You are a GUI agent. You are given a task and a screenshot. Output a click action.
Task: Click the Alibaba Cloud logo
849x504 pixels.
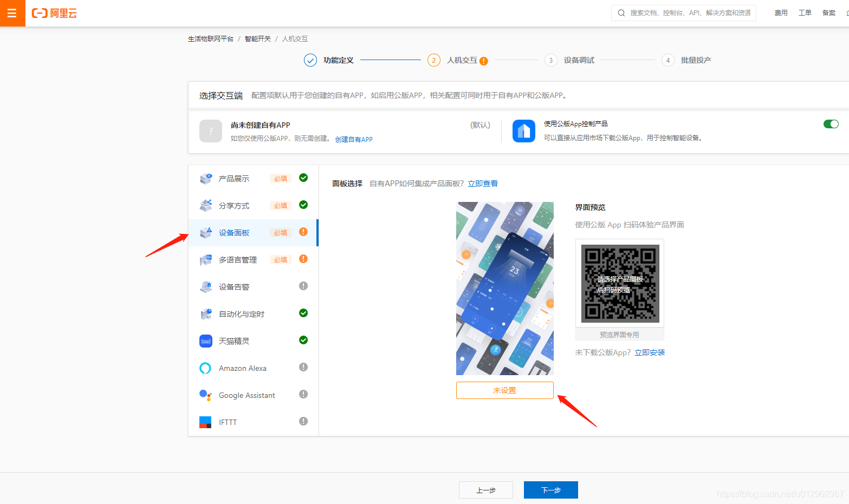click(54, 13)
